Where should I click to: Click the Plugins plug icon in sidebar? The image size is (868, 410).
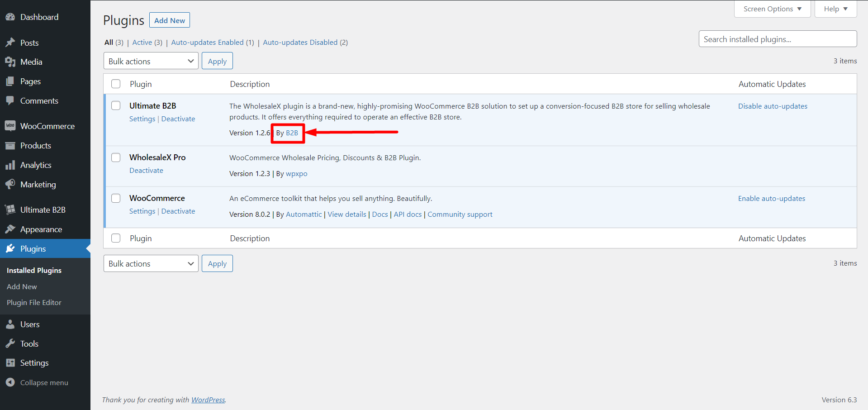(10, 248)
